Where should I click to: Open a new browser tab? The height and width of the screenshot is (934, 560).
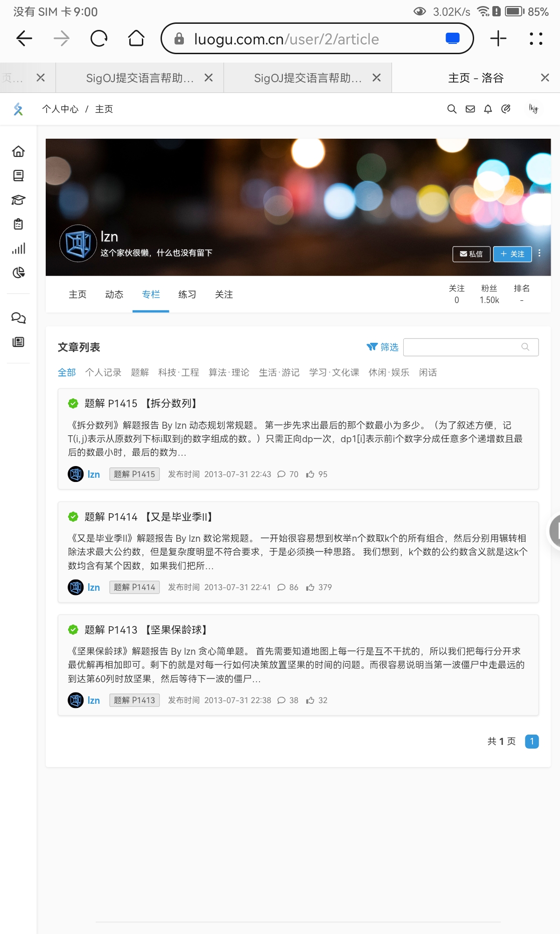click(x=498, y=39)
